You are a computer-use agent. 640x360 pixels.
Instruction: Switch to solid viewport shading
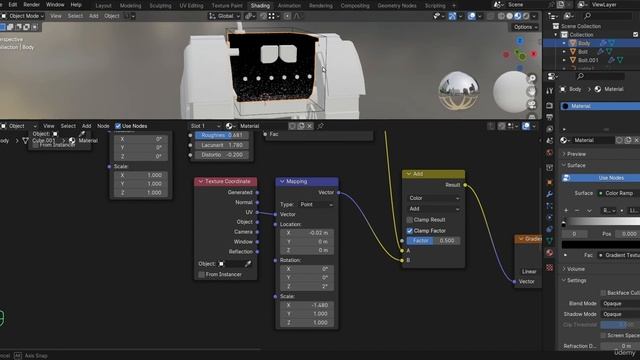(509, 16)
